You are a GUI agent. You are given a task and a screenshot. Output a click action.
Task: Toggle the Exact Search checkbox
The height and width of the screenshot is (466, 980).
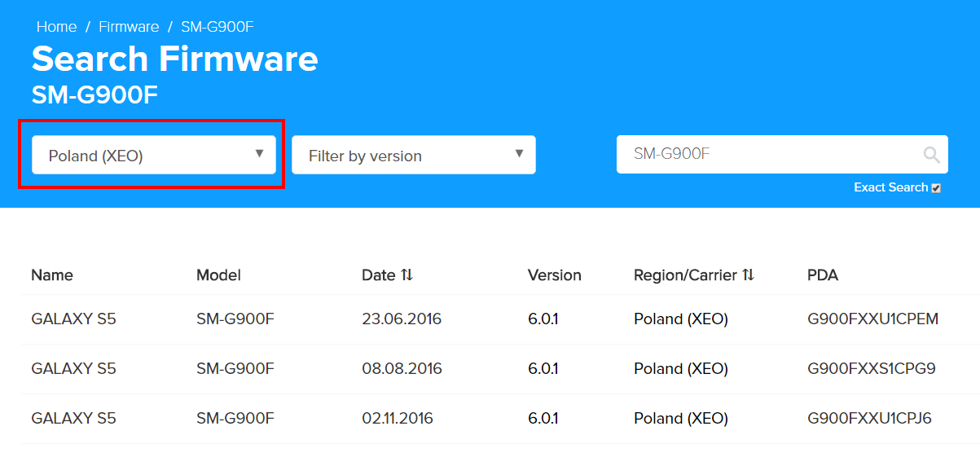tap(936, 188)
